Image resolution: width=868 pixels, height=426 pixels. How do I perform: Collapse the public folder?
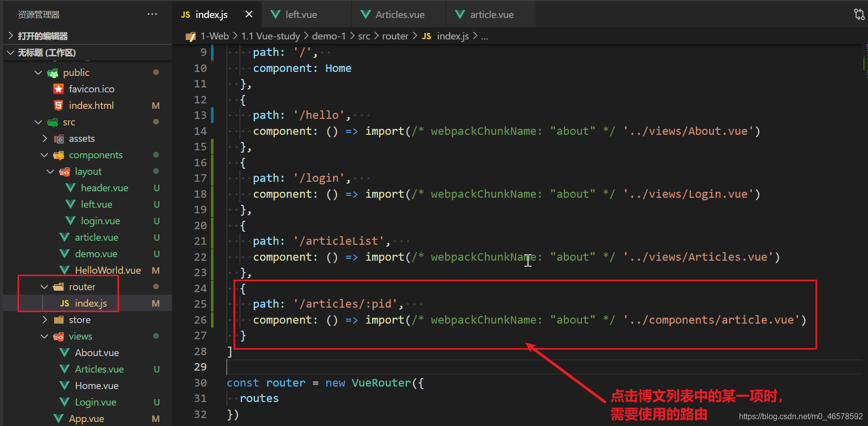pos(38,73)
